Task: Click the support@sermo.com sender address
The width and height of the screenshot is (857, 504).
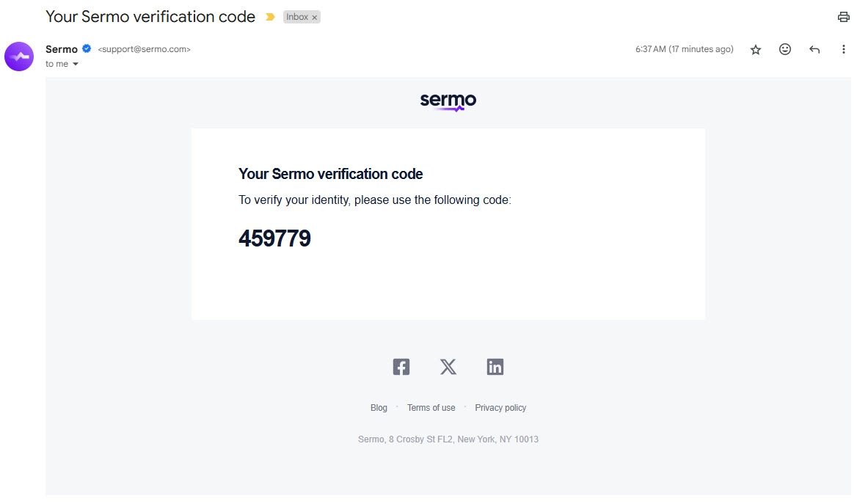Action: [x=145, y=49]
